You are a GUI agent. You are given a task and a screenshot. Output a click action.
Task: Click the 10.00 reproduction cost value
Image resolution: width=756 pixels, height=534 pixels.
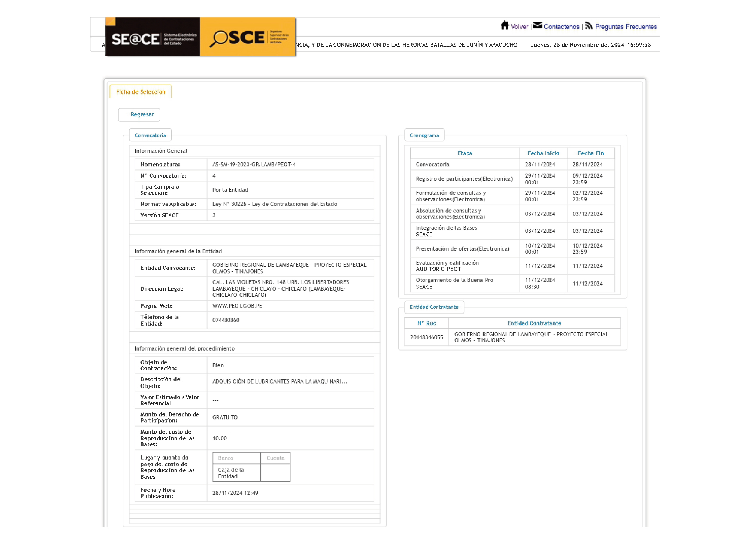point(219,438)
